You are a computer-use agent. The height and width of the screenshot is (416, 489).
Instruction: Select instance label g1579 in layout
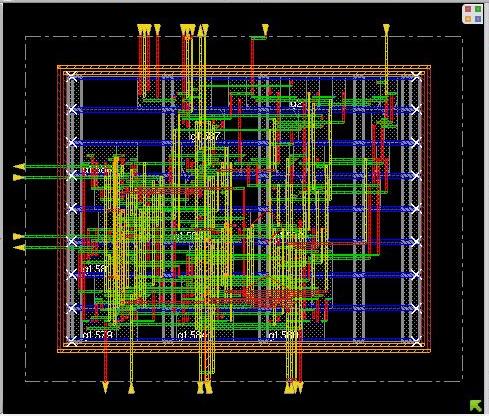(98, 335)
